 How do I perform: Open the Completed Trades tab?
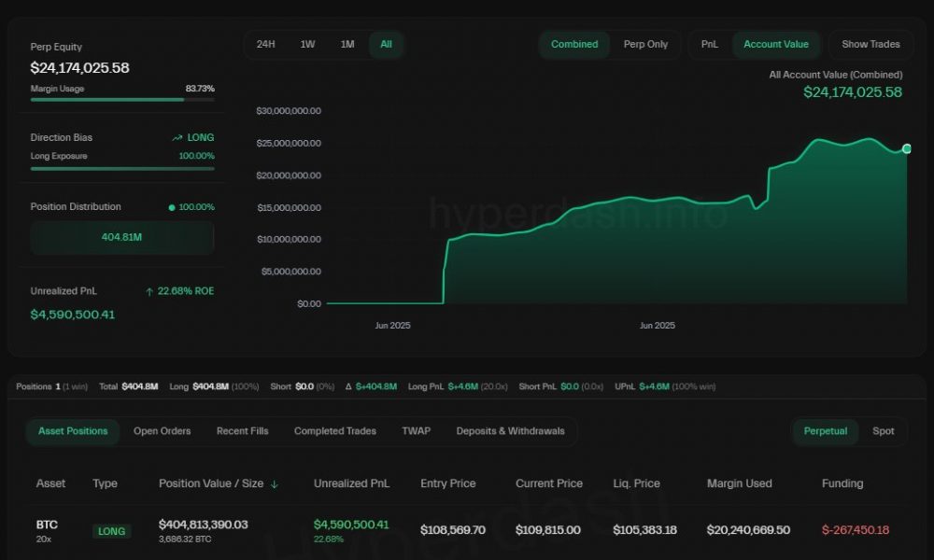pyautogui.click(x=334, y=431)
